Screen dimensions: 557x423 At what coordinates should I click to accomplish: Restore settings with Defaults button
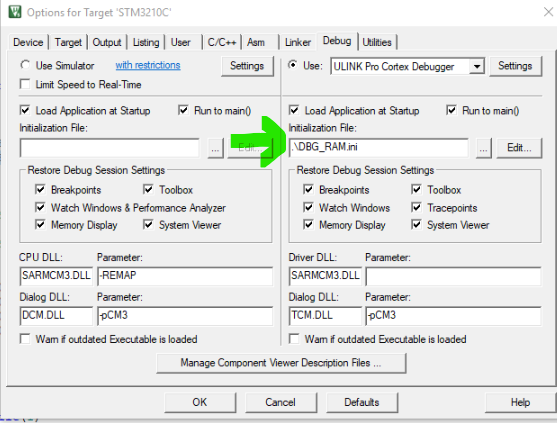(362, 402)
